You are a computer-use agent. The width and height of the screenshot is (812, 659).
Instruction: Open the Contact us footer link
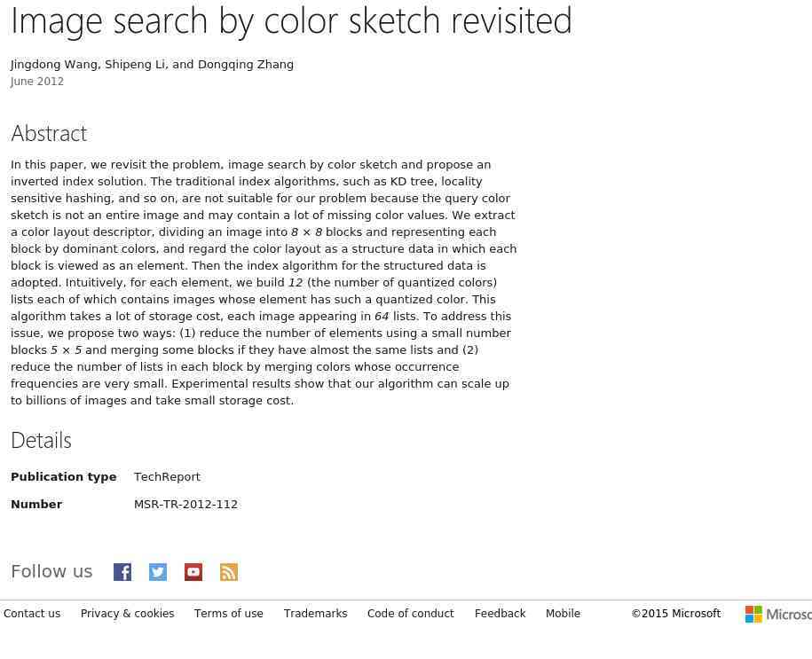(32, 614)
